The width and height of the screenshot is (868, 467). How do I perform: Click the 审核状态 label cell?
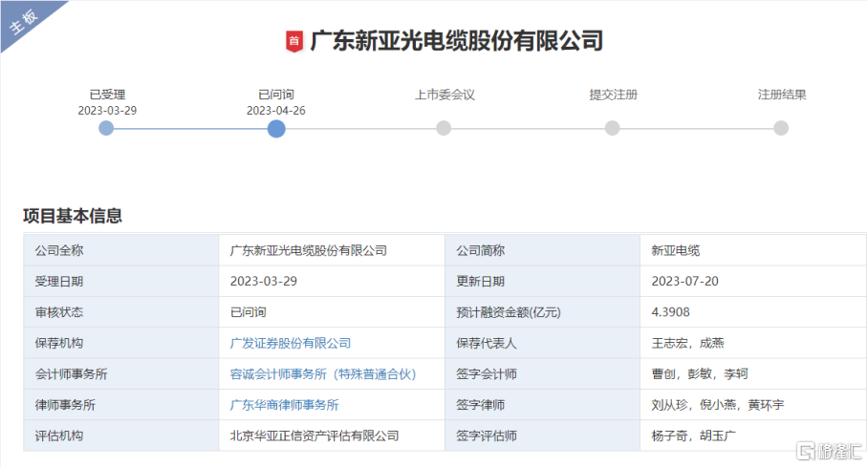point(121,312)
